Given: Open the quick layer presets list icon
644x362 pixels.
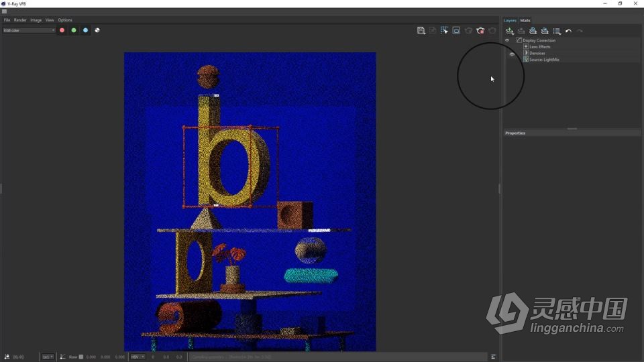Looking at the screenshot, I should 557,32.
